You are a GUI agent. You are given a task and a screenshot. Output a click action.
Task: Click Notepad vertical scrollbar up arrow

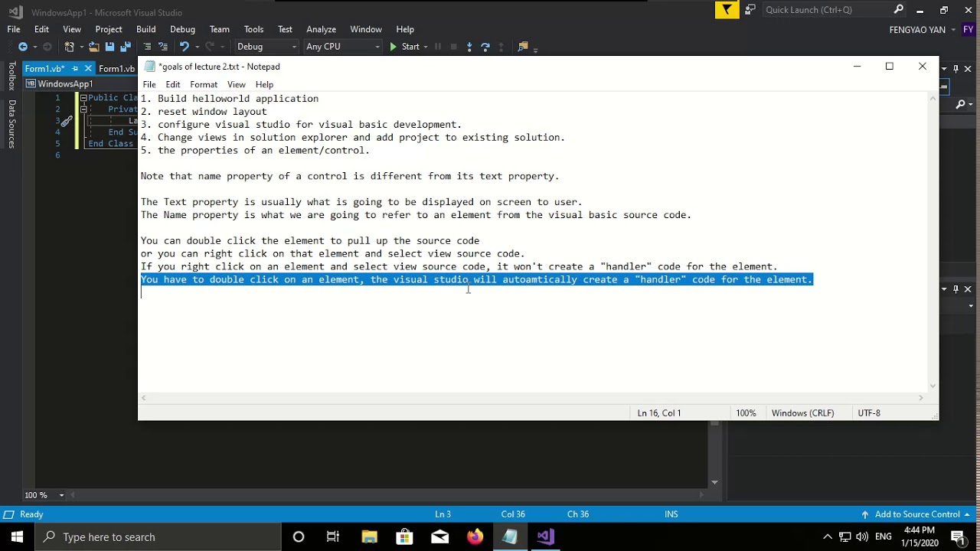[x=933, y=98]
